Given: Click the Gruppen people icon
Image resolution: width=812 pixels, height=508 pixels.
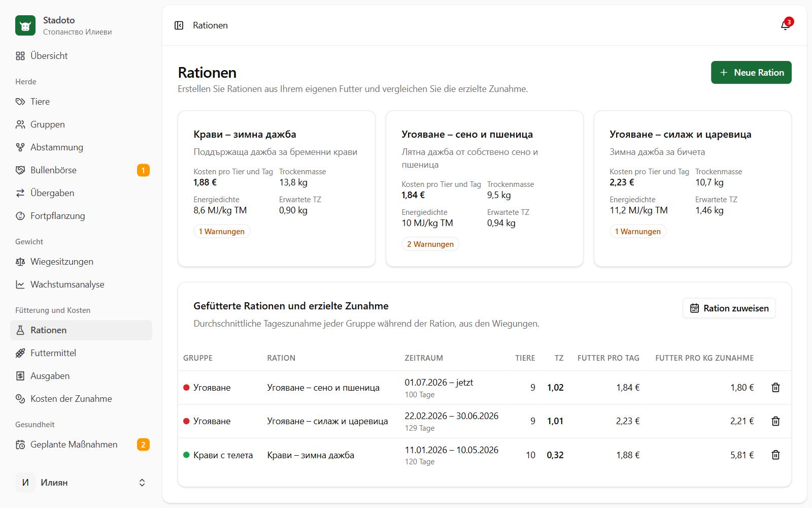Looking at the screenshot, I should coord(20,124).
